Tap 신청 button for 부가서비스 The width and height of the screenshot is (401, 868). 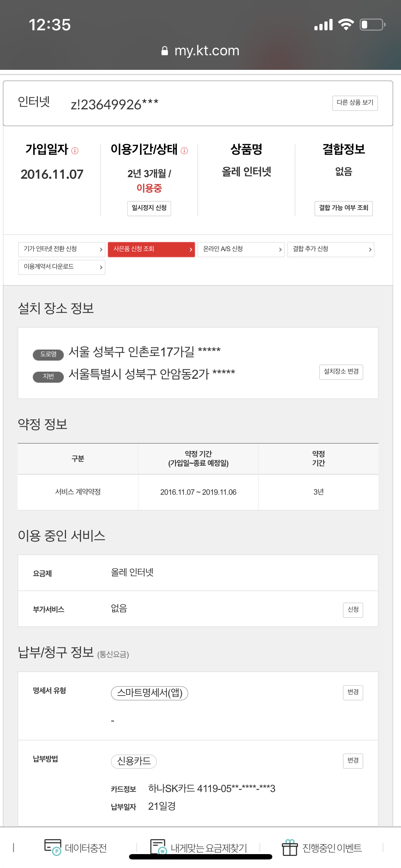pyautogui.click(x=353, y=610)
